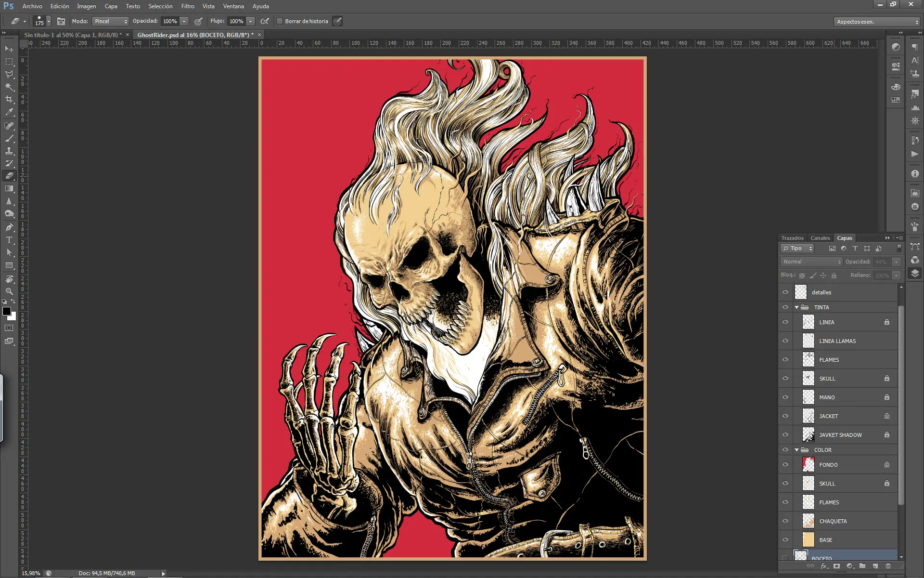The height and width of the screenshot is (578, 924).
Task: Select the Magic Wand tool
Action: click(x=9, y=87)
